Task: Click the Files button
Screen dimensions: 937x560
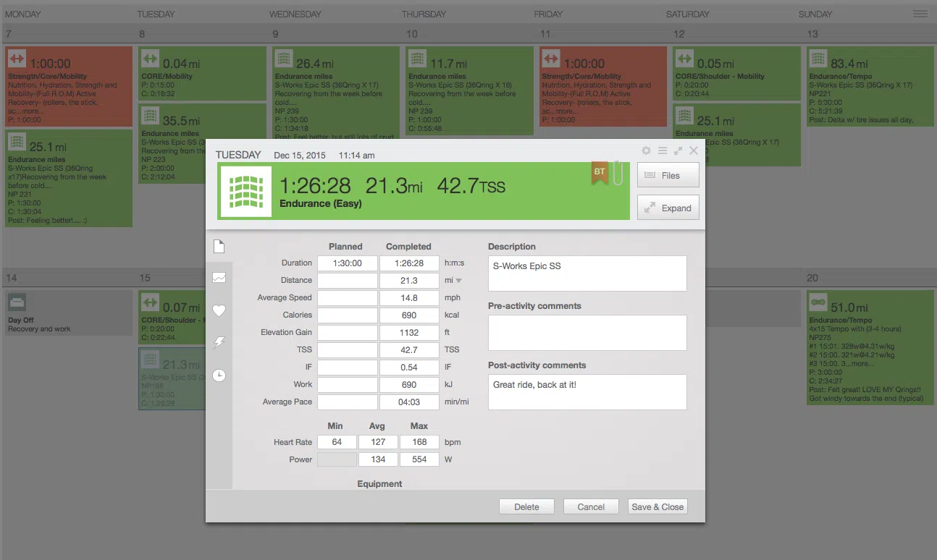Action: pyautogui.click(x=668, y=175)
